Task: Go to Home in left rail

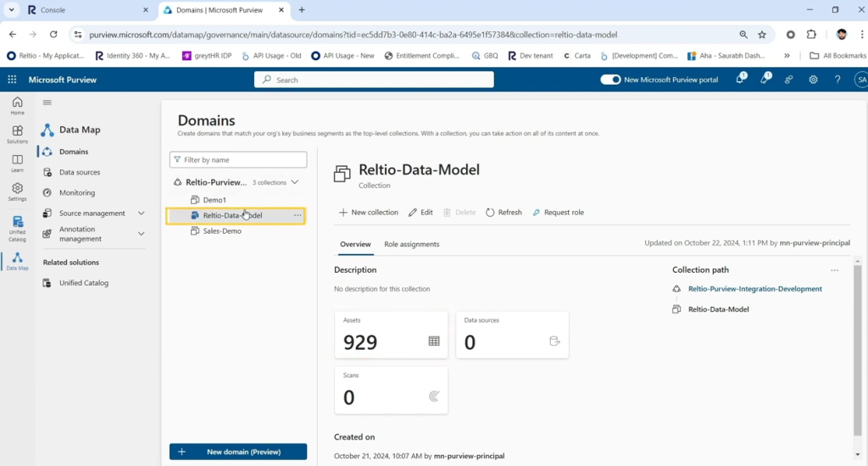Action: click(x=17, y=105)
